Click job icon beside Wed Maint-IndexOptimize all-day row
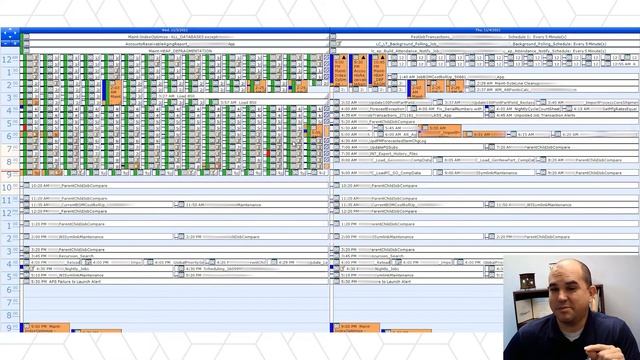 (27, 37)
